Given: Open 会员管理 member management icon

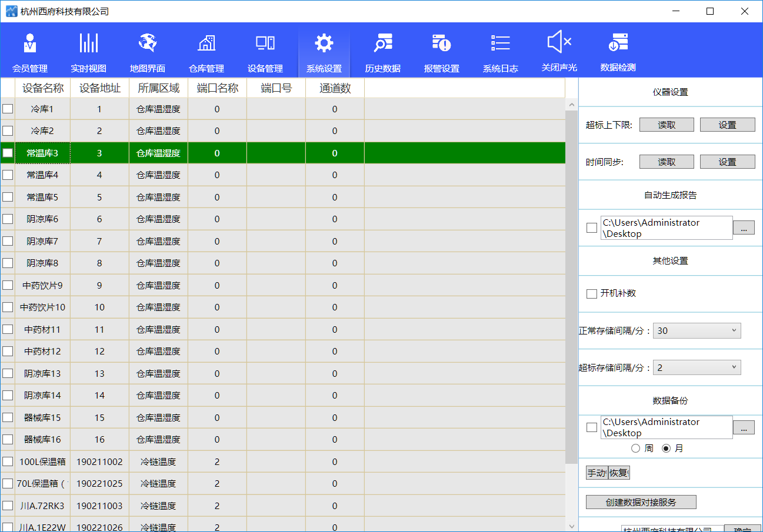Looking at the screenshot, I should coord(30,43).
